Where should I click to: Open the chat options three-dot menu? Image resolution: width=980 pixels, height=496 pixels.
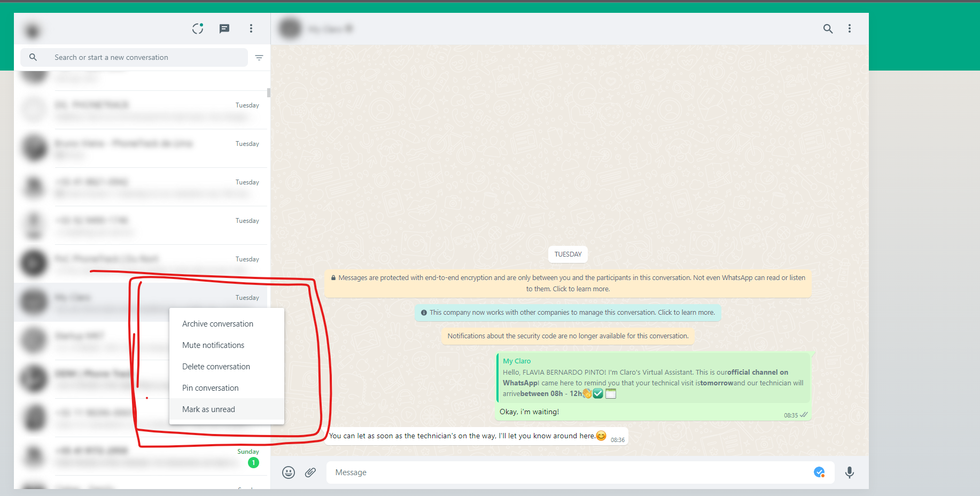click(x=850, y=29)
